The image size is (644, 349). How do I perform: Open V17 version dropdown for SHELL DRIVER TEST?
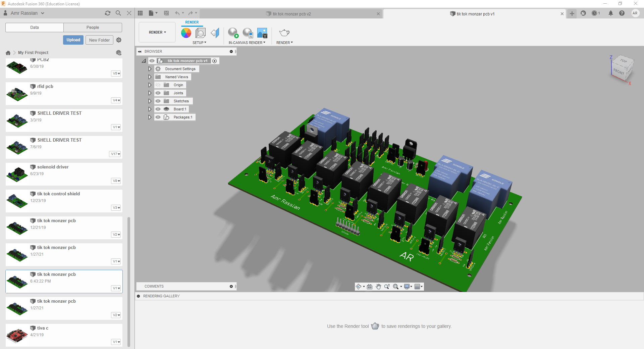(x=115, y=154)
